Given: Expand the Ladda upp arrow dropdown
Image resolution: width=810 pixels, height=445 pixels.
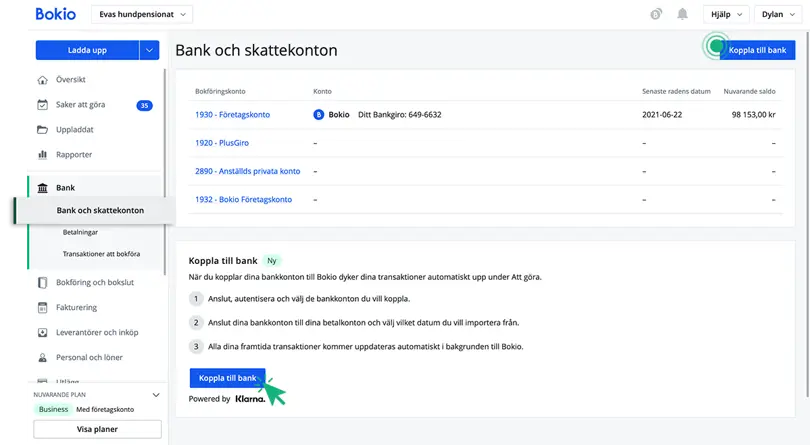Looking at the screenshot, I should click(x=149, y=50).
